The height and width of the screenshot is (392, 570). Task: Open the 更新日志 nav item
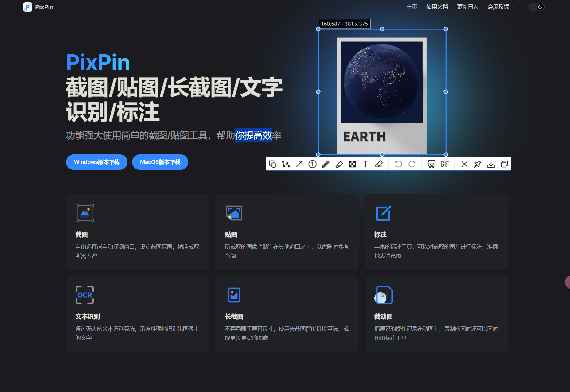468,7
